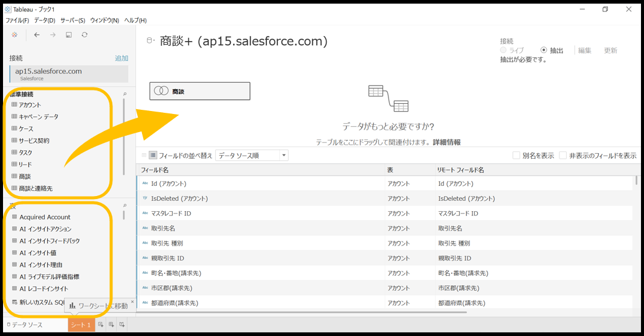This screenshot has height=336, width=644.
Task: Click the save disk icon in toolbar
Action: tap(69, 35)
